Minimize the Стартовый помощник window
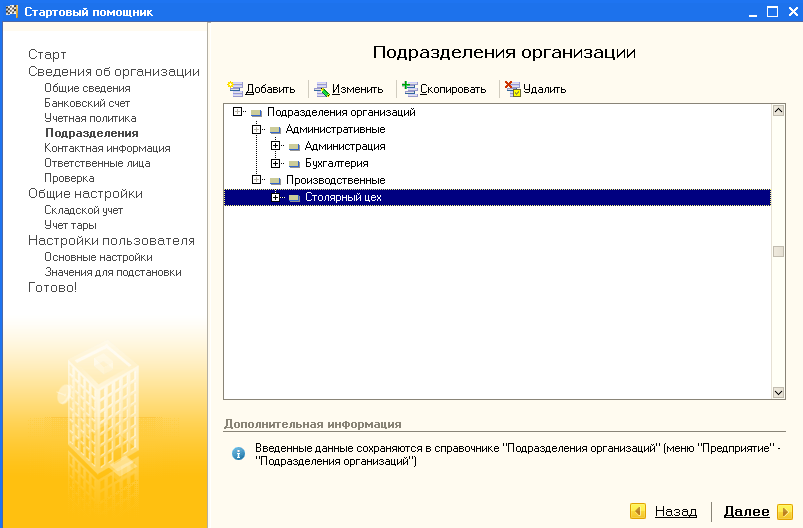 point(752,11)
